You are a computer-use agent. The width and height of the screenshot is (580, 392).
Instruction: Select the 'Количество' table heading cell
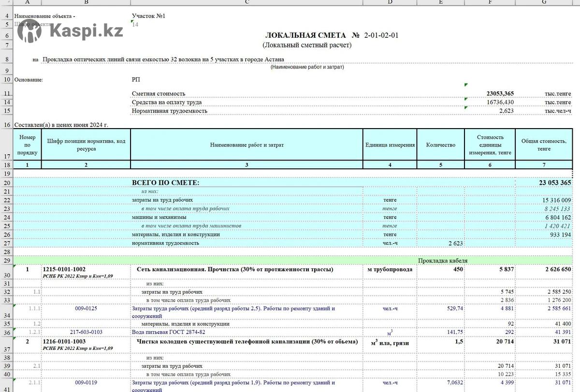click(x=440, y=145)
